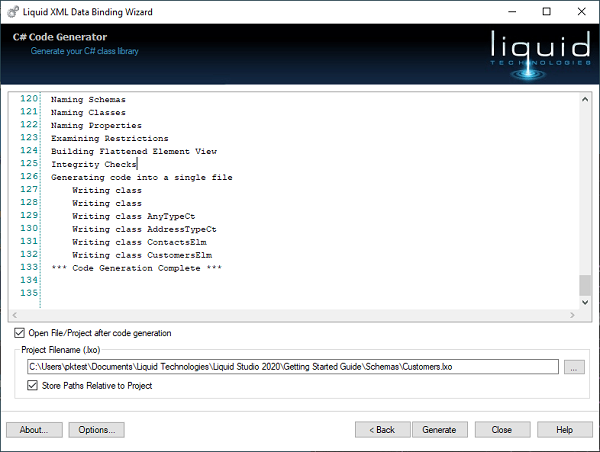Go to previous step with Back button

382,429
